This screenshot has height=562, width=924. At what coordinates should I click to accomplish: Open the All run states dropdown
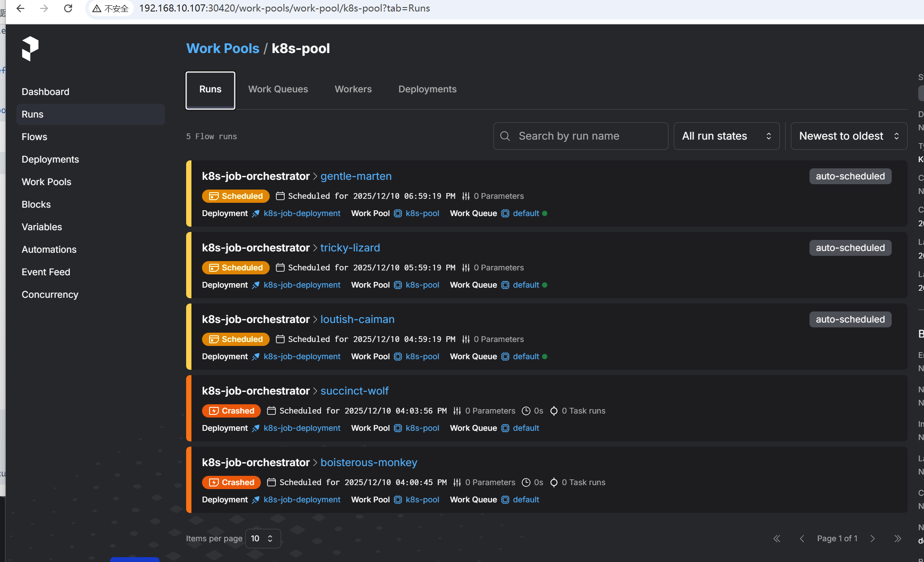pos(726,136)
